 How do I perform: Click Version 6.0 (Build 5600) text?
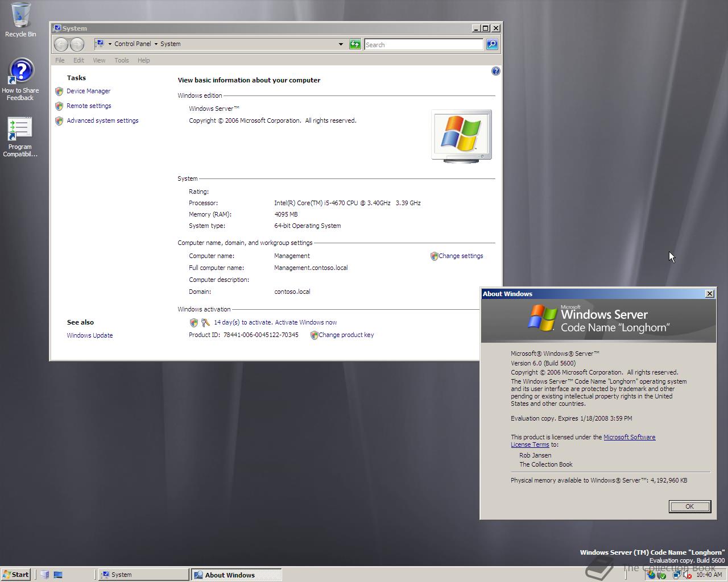pyautogui.click(x=543, y=363)
